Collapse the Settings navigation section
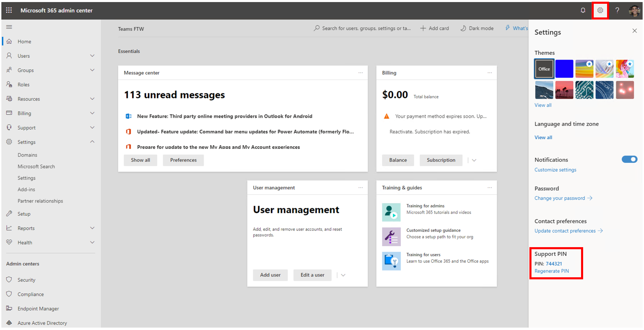 pos(92,142)
